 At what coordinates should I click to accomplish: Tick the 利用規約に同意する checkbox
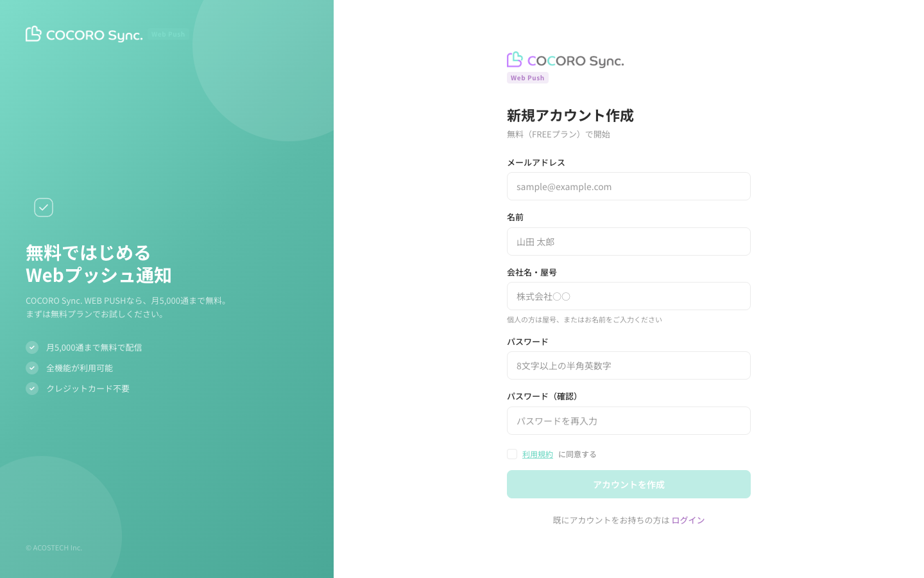point(512,454)
